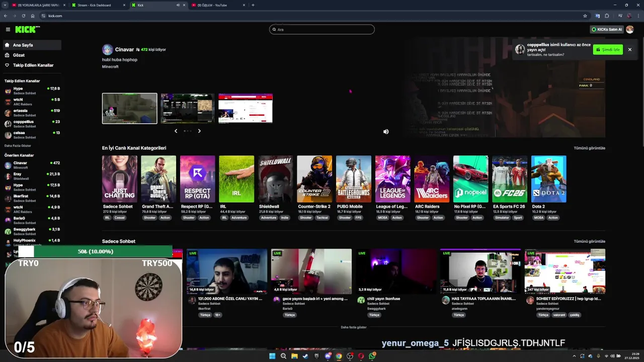Viewport: 644px width, 362px height.
Task: Switch to Stream - Kick Dashboard tab
Action: coord(98,5)
